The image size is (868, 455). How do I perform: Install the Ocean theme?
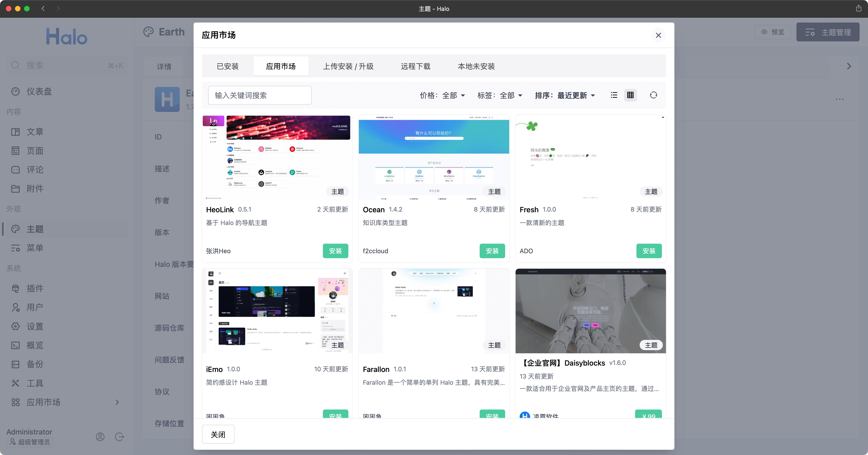click(492, 251)
